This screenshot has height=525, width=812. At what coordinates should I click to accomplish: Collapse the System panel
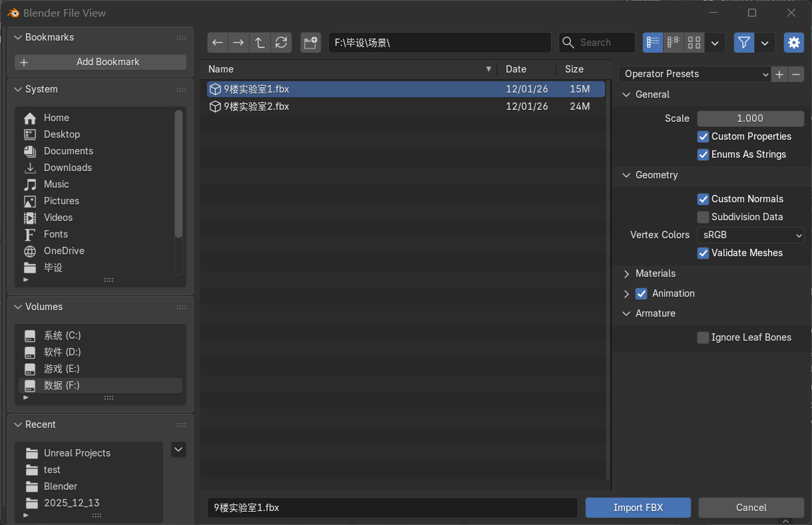[17, 89]
